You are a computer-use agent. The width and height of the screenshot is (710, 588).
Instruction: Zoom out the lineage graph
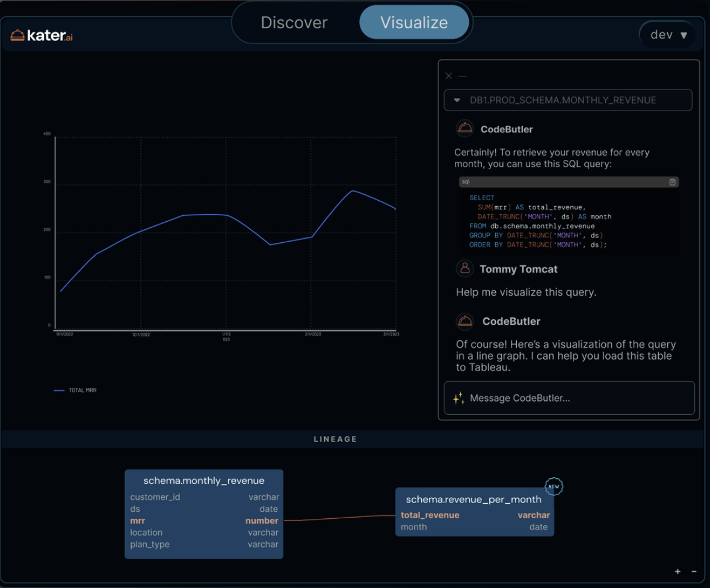pyautogui.click(x=694, y=572)
